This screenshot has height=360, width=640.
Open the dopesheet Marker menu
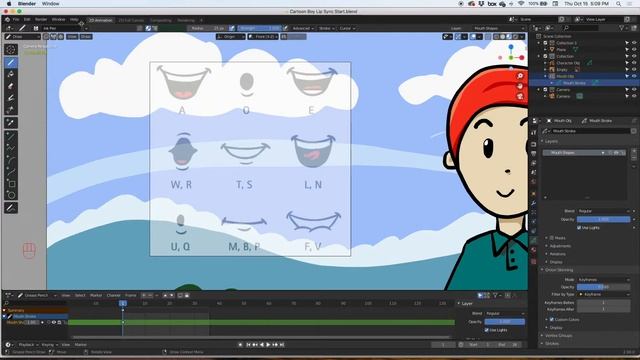tap(96, 295)
